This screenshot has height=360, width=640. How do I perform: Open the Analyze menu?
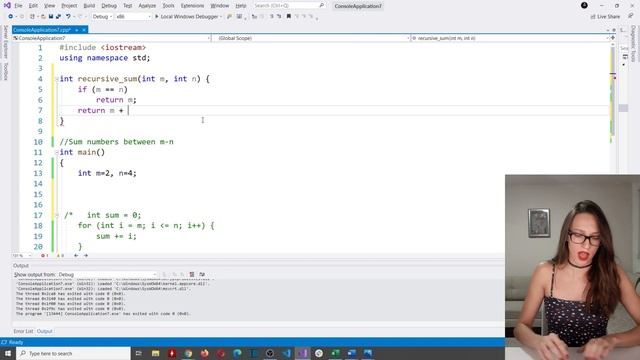147,6
